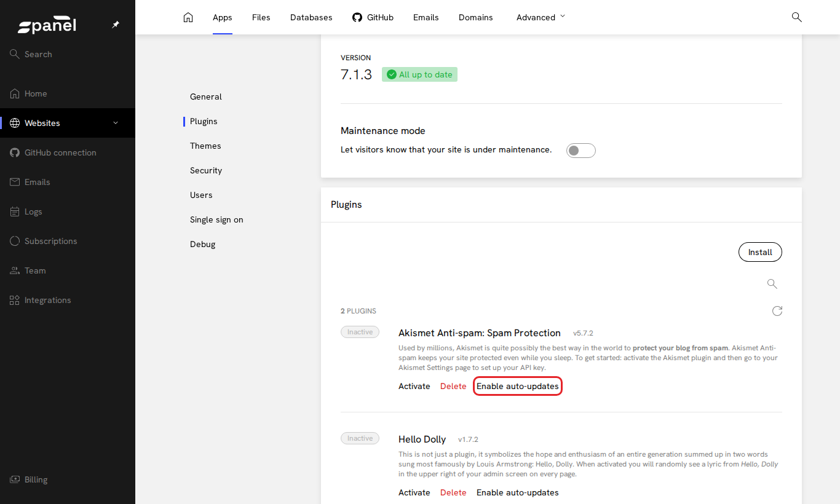This screenshot has height=504, width=840.
Task: Search plugins using the magnifier icon
Action: click(x=772, y=283)
